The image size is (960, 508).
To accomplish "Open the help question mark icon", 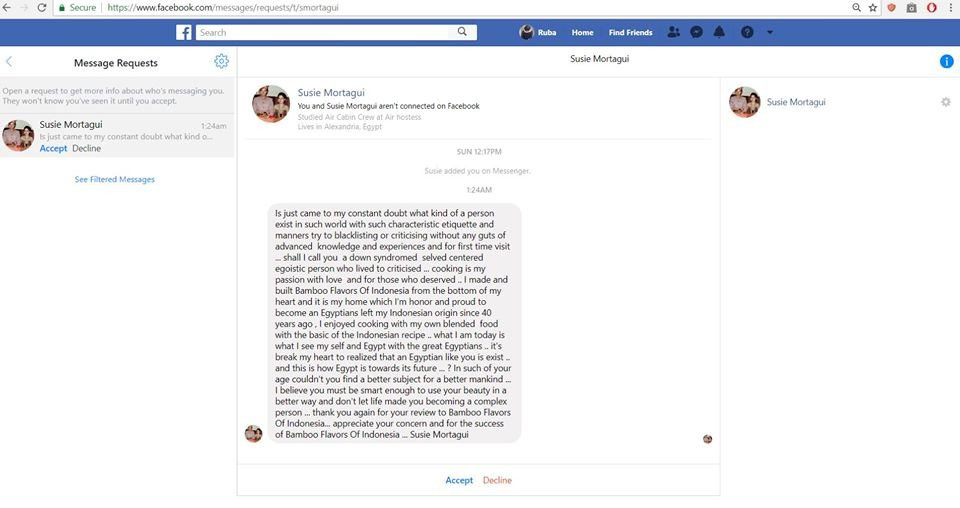I will click(x=747, y=32).
